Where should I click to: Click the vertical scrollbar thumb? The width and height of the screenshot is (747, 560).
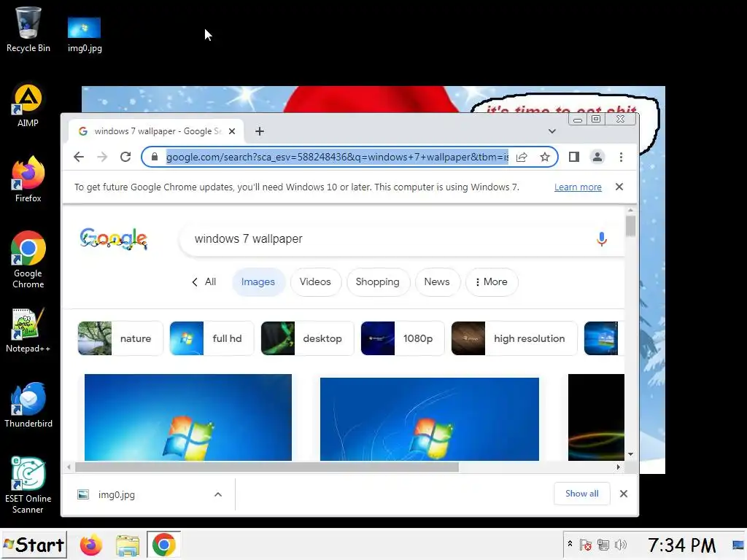pos(630,226)
